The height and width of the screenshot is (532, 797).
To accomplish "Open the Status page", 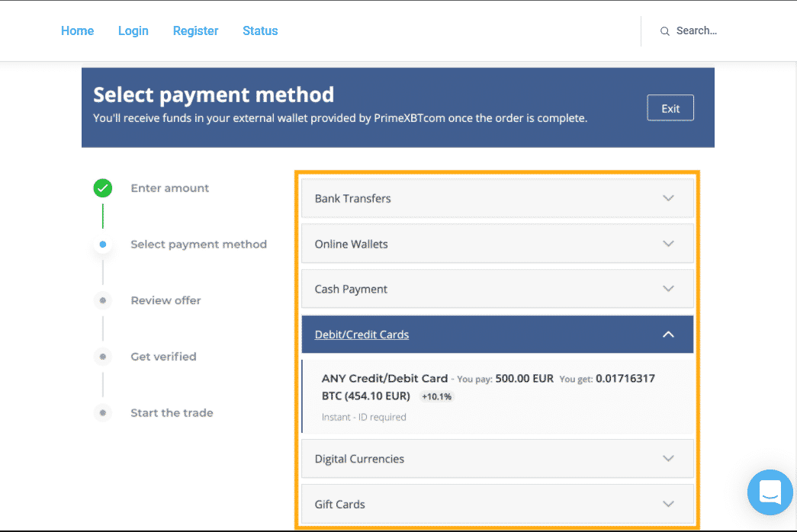I will [x=260, y=31].
